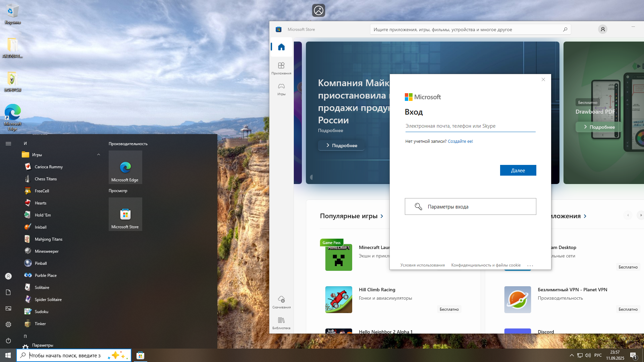Expand Популярные игры section chevron
Screen dimensions: 644x362
382,216
